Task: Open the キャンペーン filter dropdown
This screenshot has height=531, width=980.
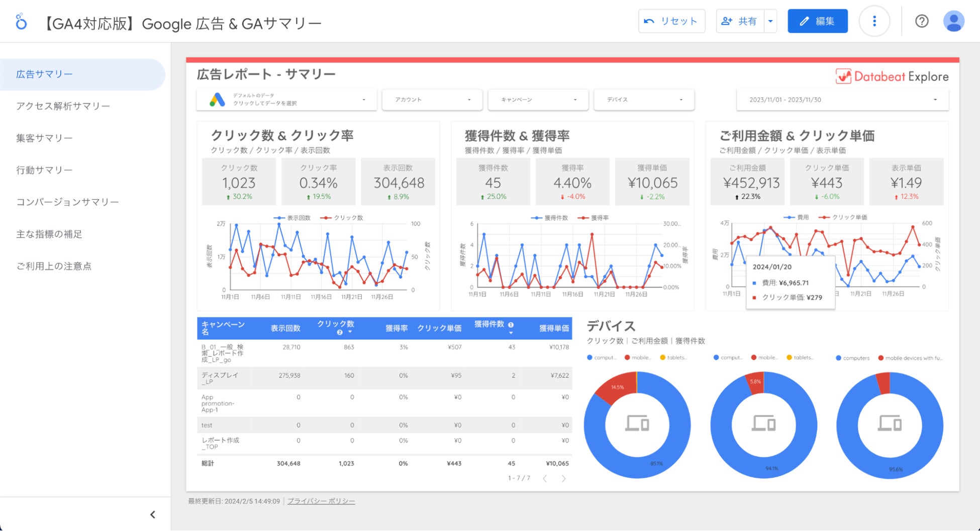Action: (x=538, y=99)
